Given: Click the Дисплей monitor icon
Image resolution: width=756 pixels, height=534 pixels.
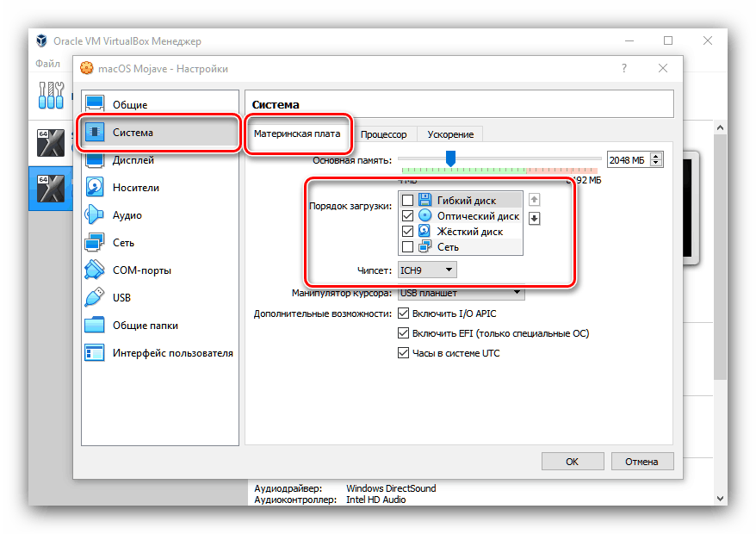Looking at the screenshot, I should 95,159.
